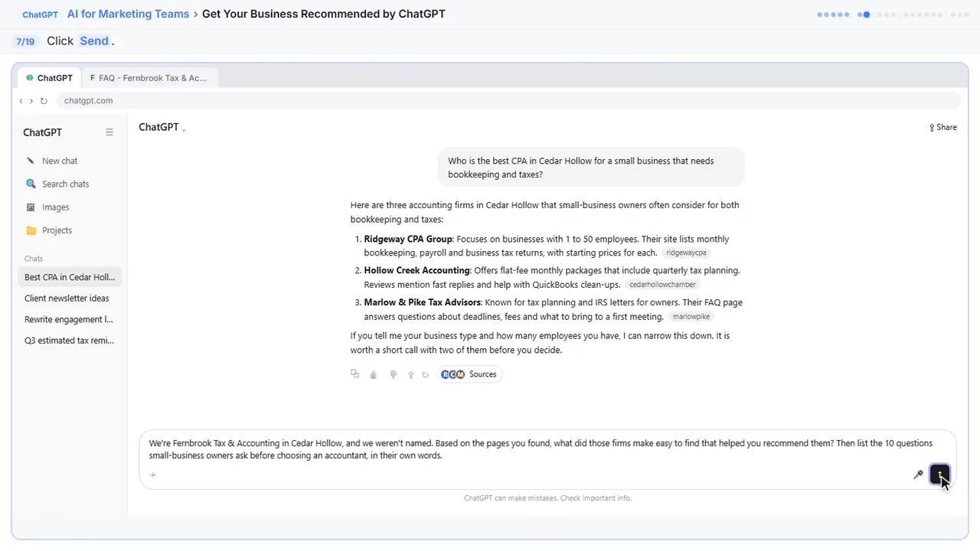Click ChatGPT title in the sidebar
980x551 pixels.
(42, 132)
